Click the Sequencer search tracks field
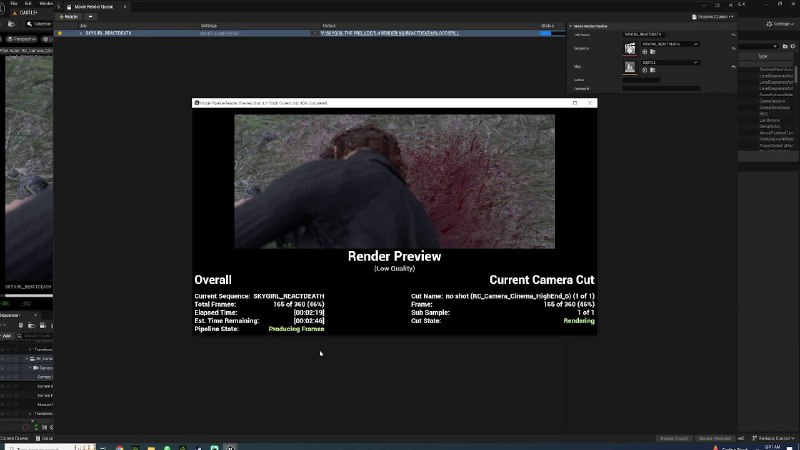Screen dimensions: 800x450 click(x=34, y=336)
